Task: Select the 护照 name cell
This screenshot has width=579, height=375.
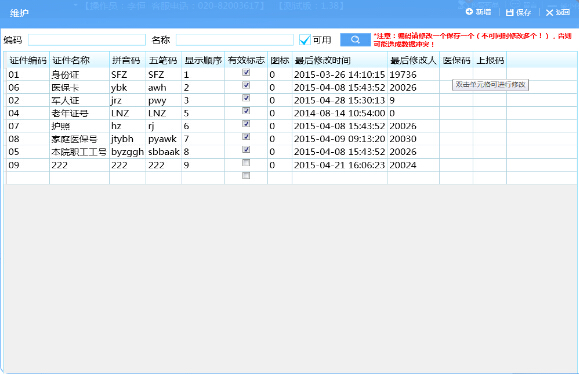Action: (79, 126)
